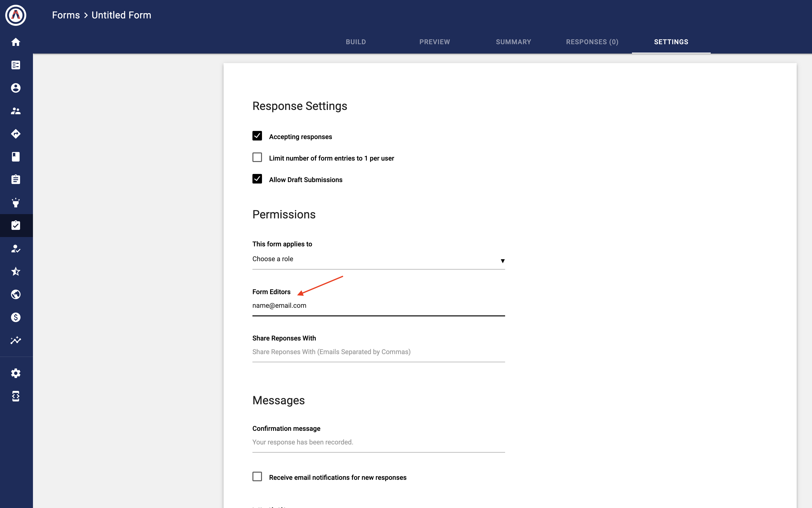Open the book sidebar icon
This screenshot has height=508, width=812.
coord(16,157)
